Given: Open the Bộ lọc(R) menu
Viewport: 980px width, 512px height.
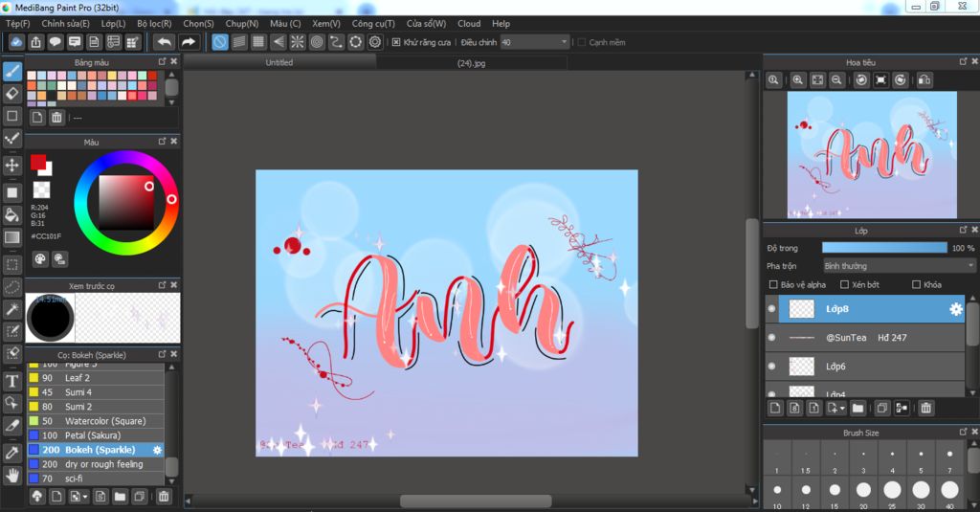Looking at the screenshot, I should tap(154, 24).
